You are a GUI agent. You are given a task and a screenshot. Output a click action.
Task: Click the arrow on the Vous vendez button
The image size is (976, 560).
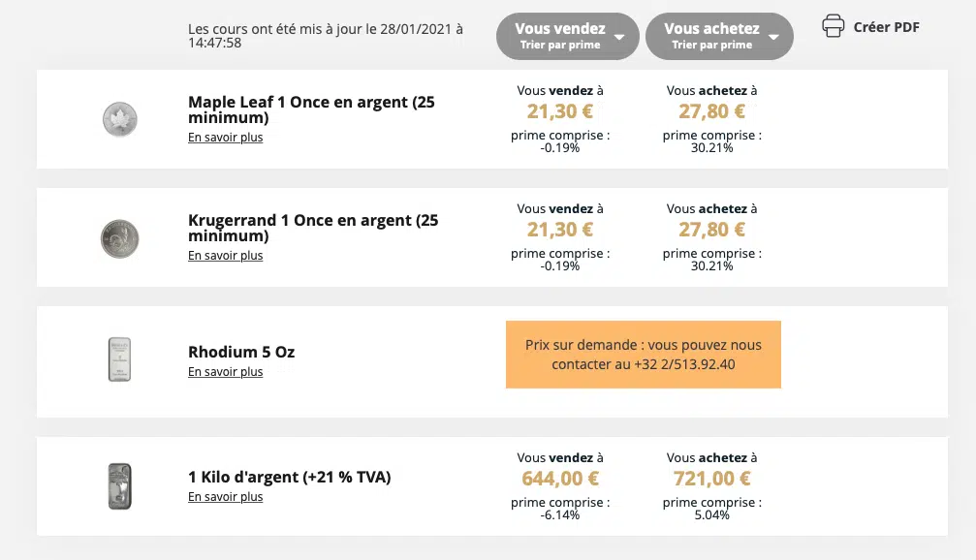click(619, 37)
